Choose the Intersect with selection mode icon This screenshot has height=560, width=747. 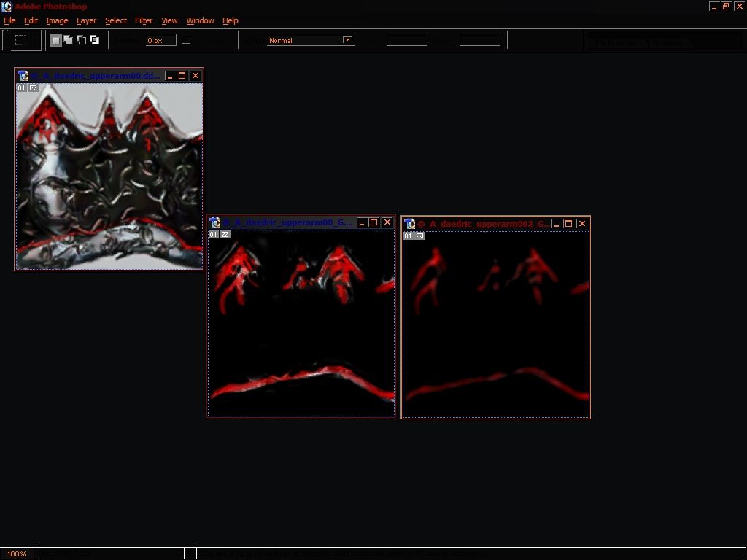(94, 41)
